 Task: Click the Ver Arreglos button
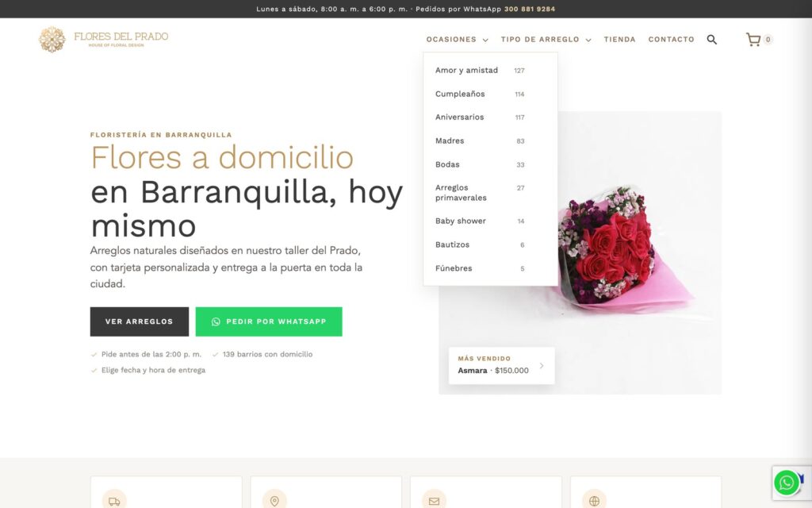click(x=140, y=321)
